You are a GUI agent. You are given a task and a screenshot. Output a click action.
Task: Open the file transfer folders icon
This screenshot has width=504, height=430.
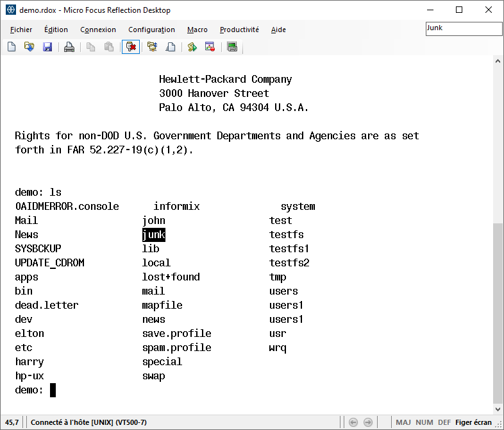point(153,47)
